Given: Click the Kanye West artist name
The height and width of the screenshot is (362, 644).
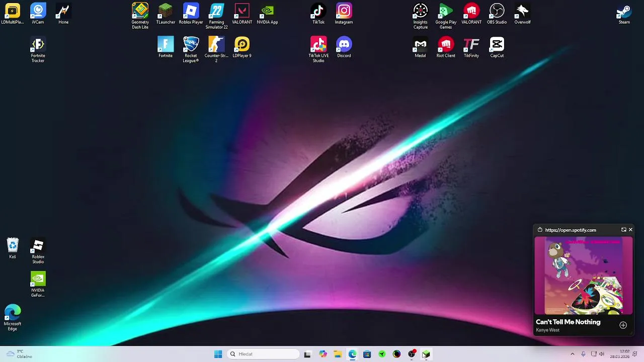Looking at the screenshot, I should [547, 330].
